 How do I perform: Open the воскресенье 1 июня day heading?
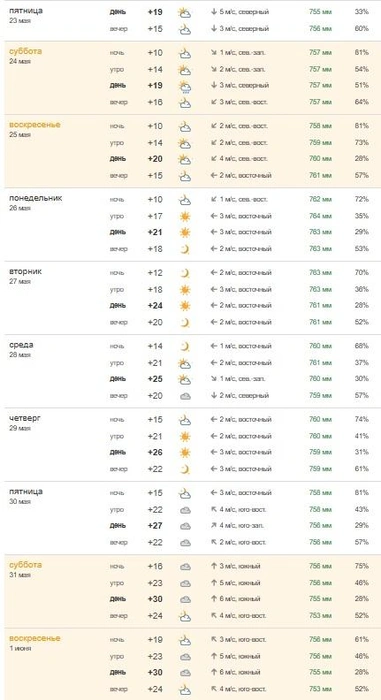tap(35, 642)
